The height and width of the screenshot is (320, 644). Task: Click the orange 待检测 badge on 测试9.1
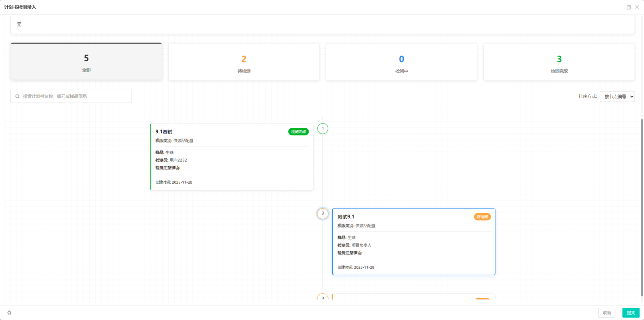(x=482, y=217)
